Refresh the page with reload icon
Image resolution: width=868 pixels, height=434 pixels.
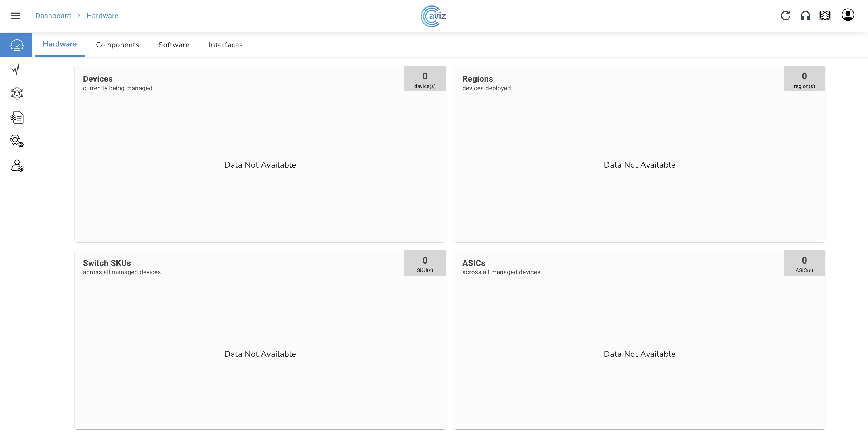coord(785,16)
